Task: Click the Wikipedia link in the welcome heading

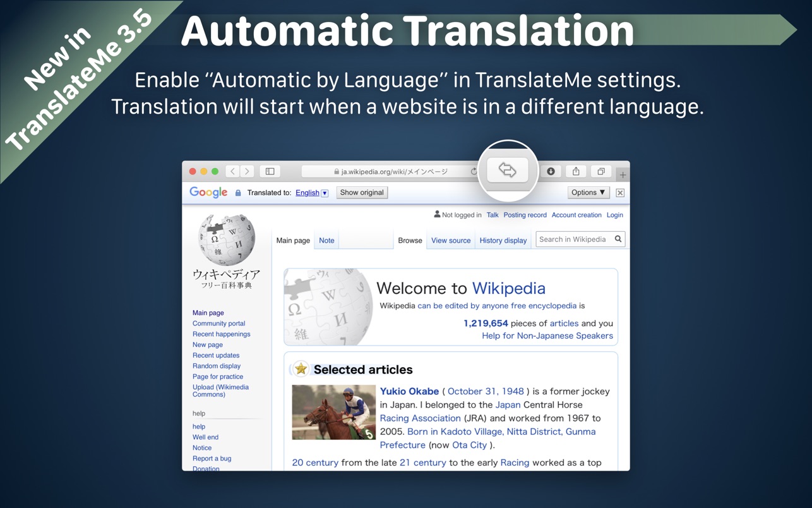Action: pos(509,288)
